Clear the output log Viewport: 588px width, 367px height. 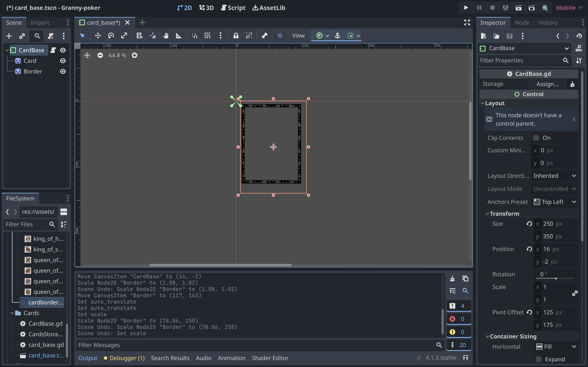(x=452, y=278)
